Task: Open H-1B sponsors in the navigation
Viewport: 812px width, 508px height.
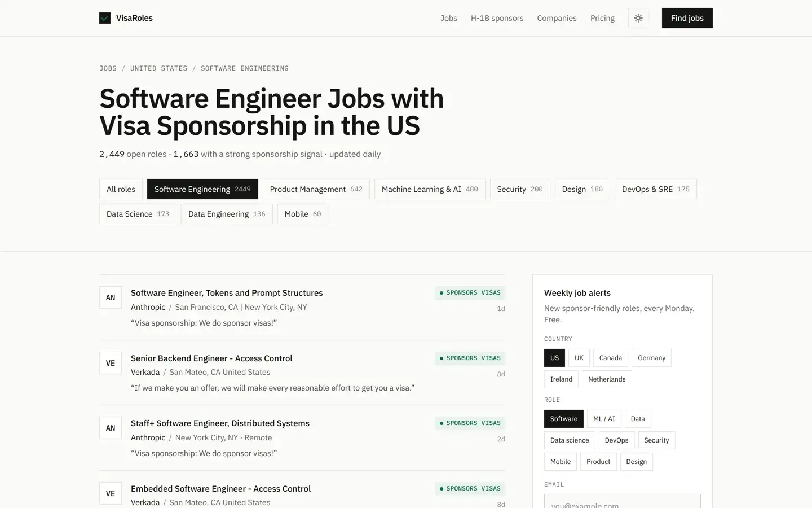Action: (x=497, y=18)
